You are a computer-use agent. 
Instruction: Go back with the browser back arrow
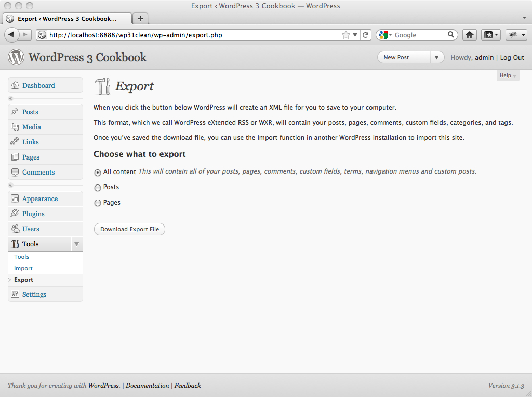coord(11,35)
